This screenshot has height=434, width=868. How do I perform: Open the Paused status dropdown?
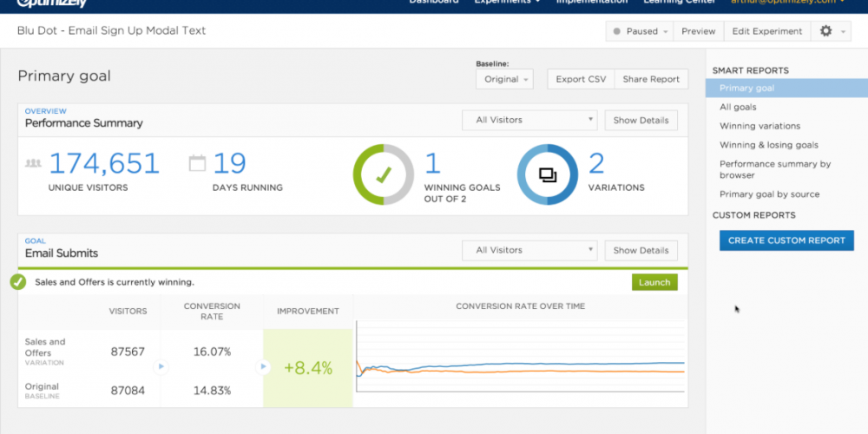640,31
